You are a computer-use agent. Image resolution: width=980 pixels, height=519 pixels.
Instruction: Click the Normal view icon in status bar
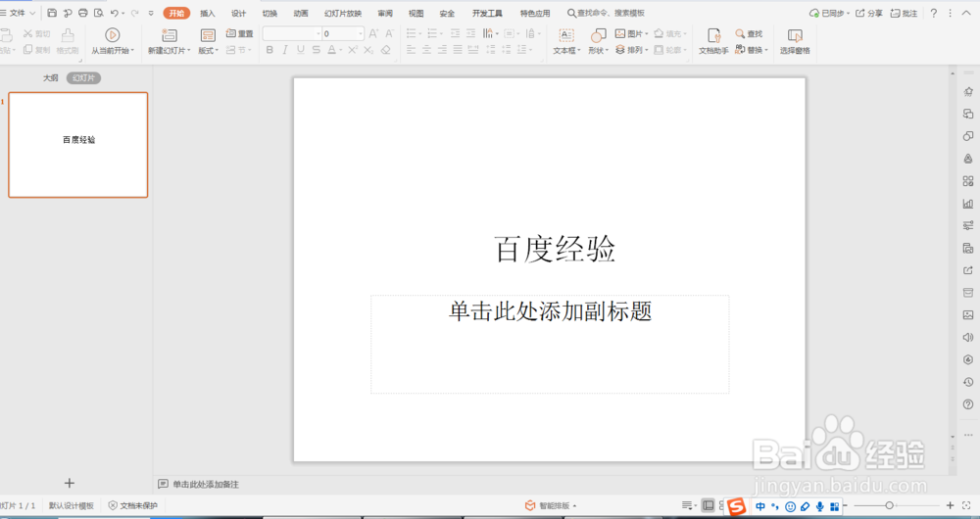pyautogui.click(x=709, y=505)
